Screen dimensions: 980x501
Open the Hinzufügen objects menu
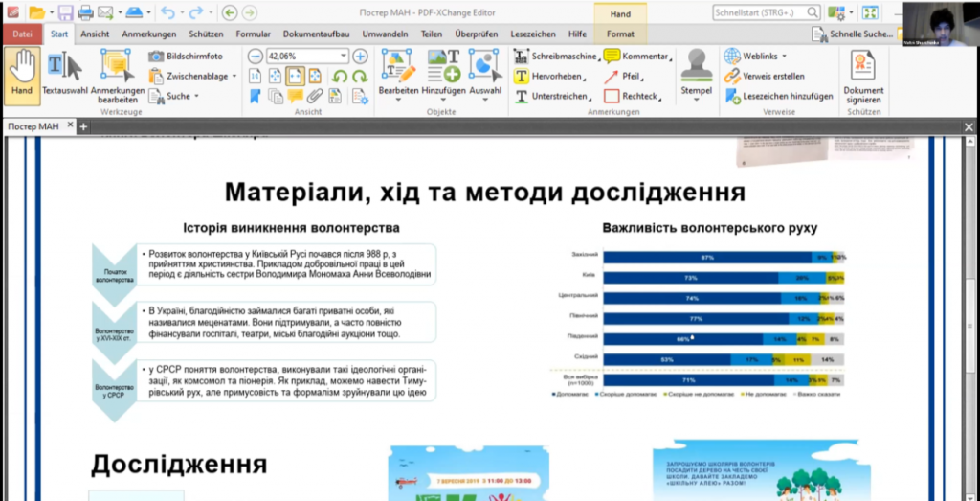pyautogui.click(x=444, y=75)
